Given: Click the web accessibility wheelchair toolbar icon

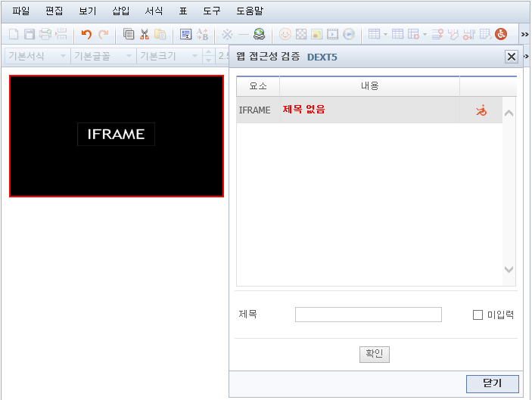Looking at the screenshot, I should coord(501,34).
